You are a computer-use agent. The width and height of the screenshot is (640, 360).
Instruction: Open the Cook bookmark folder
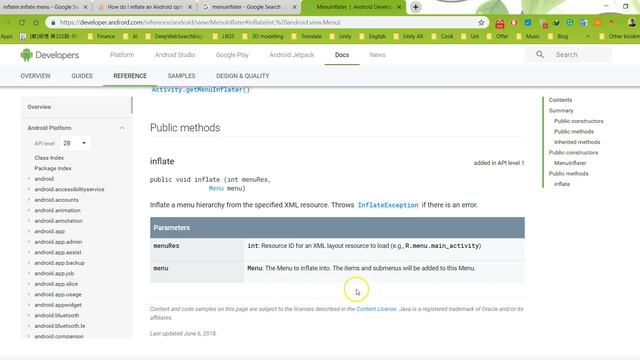point(442,36)
